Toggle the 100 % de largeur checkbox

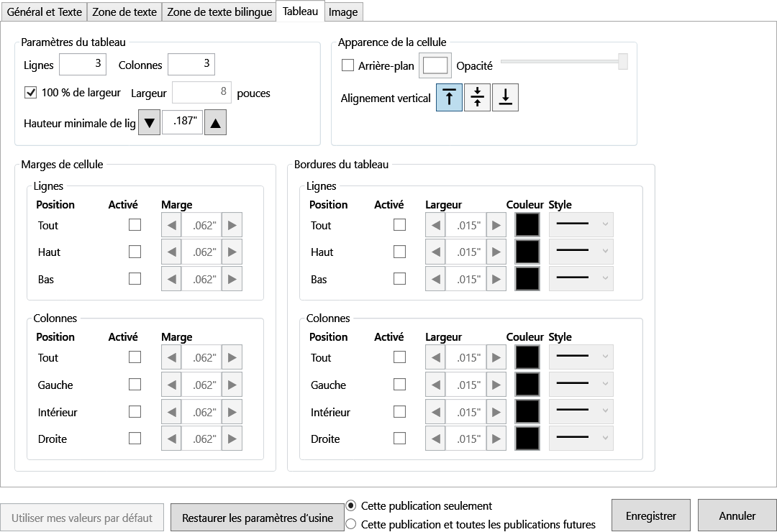click(31, 93)
